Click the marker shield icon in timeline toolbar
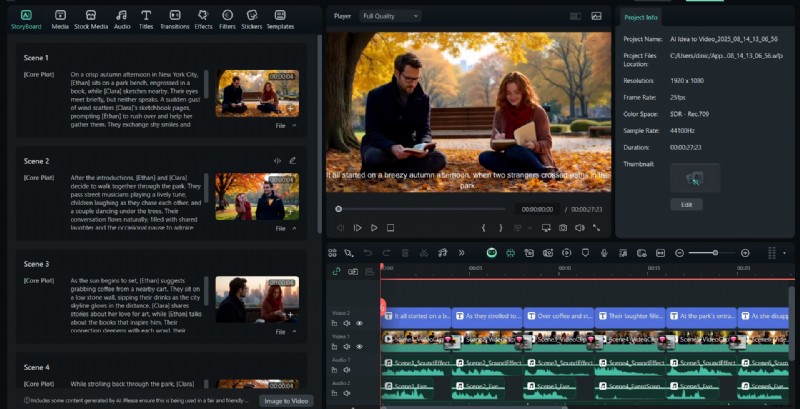Viewport: 800px width, 409px height. point(585,253)
